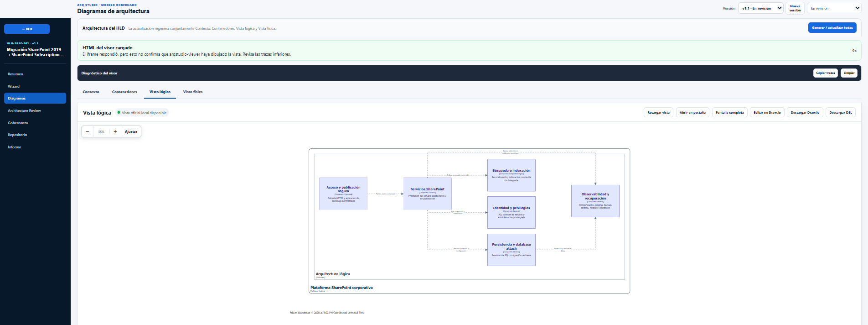The width and height of the screenshot is (868, 325).
Task: Click the Servicios SharePoint diagram node
Action: pos(428,194)
